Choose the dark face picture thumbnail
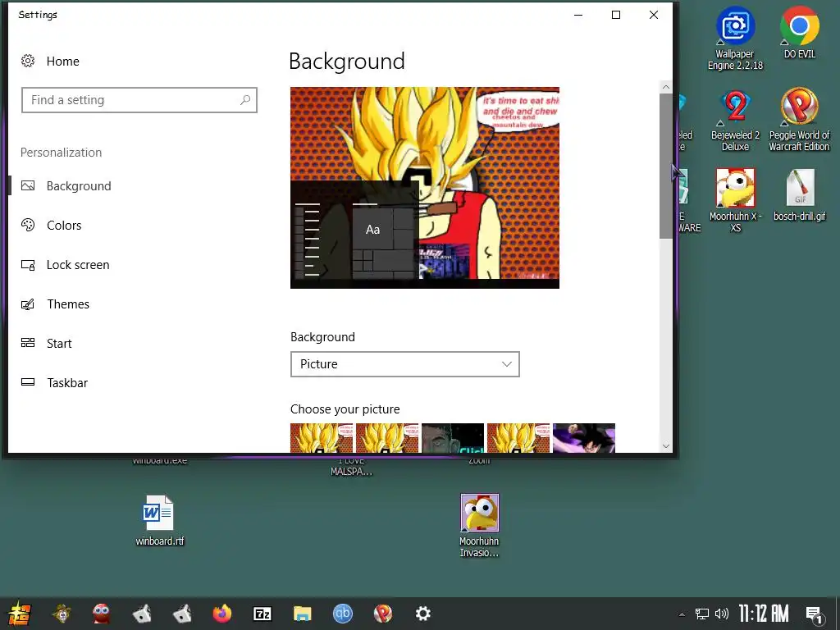Screen dimensions: 840x630 (x=453, y=438)
